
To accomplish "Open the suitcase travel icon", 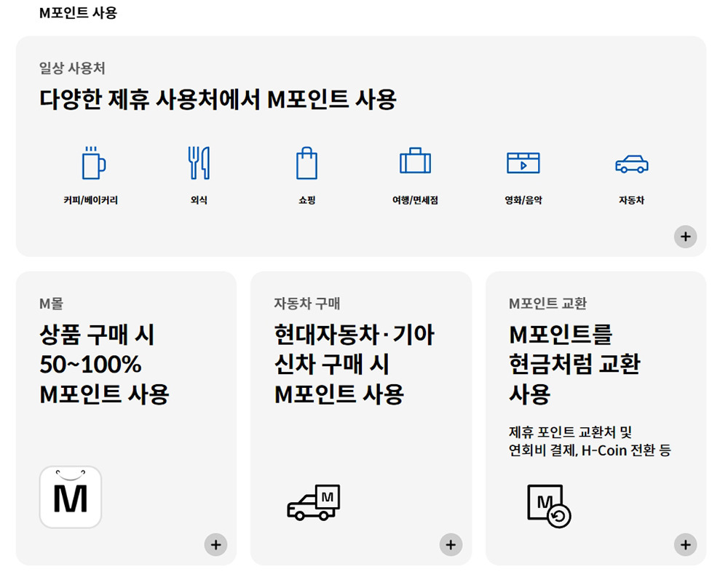I will (x=415, y=161).
